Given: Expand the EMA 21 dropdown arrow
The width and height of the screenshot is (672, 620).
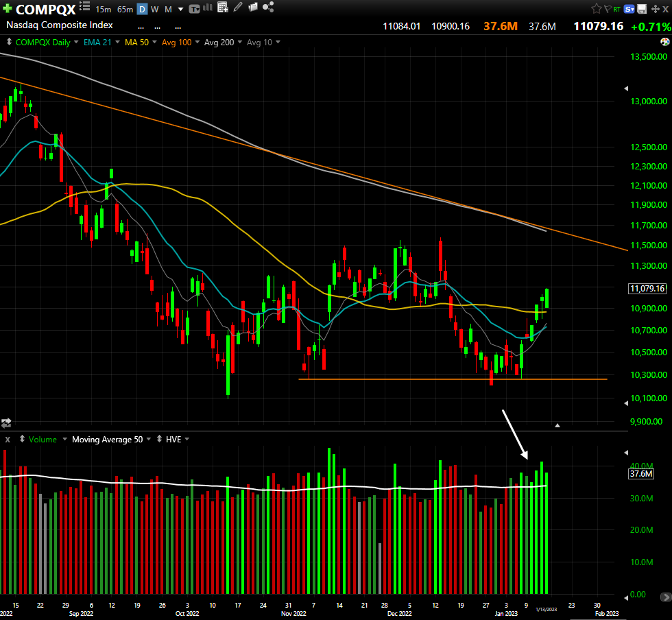Looking at the screenshot, I should coord(117,42).
